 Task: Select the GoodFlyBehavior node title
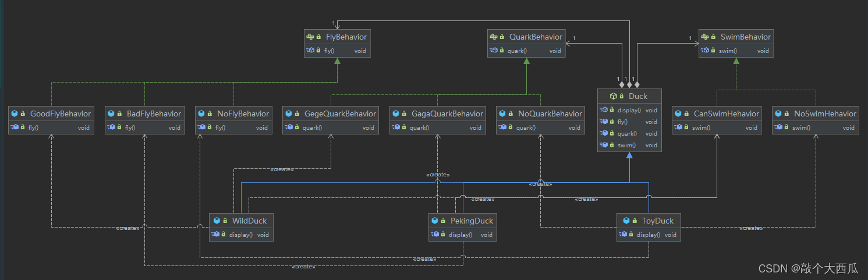[61, 114]
